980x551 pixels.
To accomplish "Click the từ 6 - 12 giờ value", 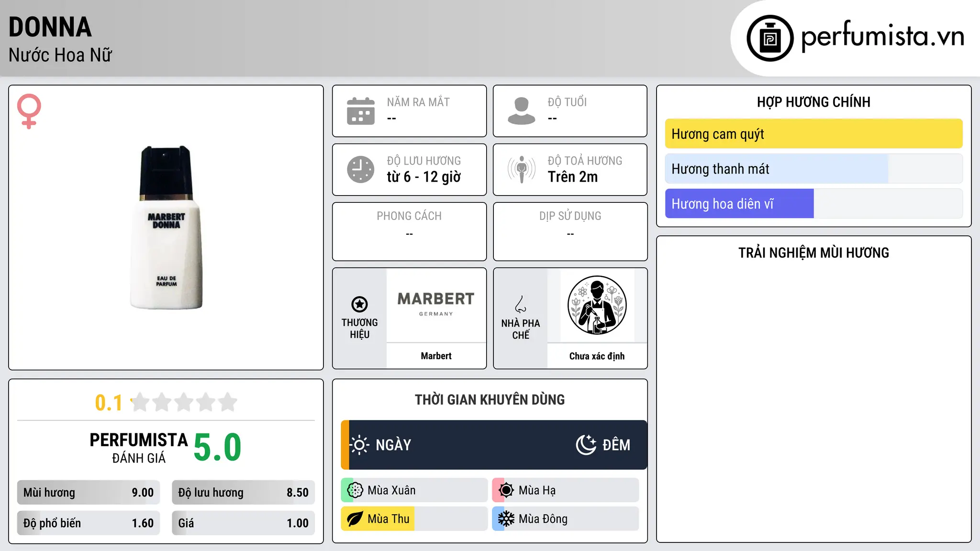I will click(x=424, y=177).
